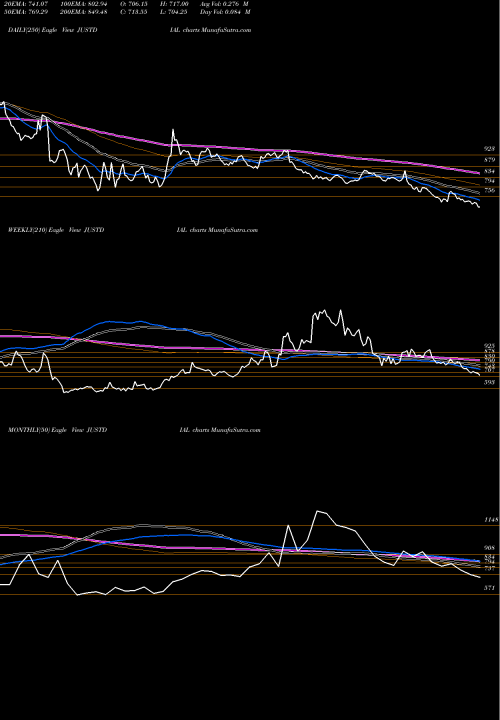Click the 928 price level on daily chart
Screen dimensions: 500x720
pyautogui.click(x=489, y=149)
